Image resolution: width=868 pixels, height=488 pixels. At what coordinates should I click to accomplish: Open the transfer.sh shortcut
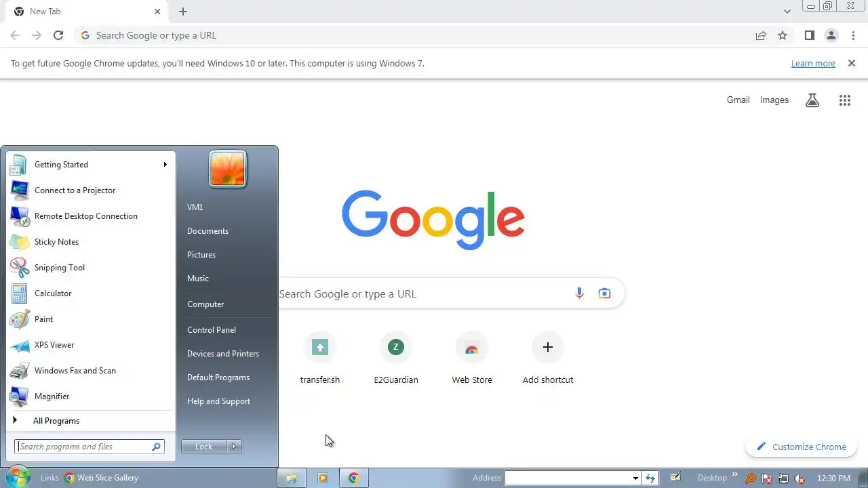tap(320, 359)
